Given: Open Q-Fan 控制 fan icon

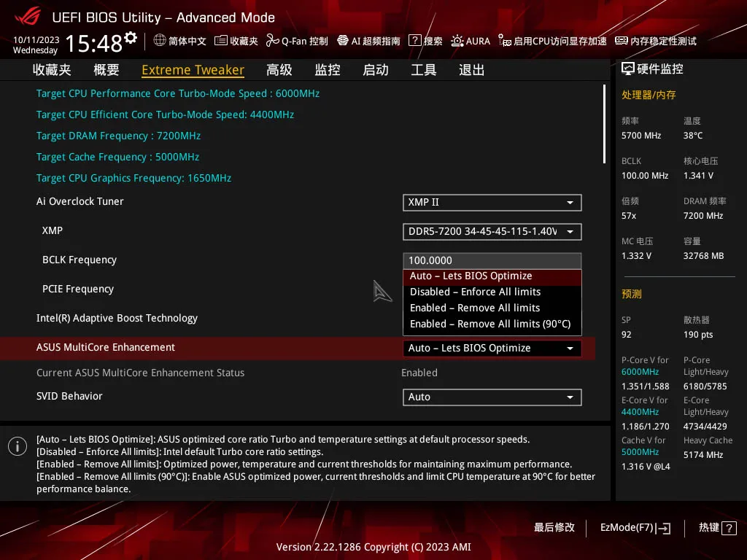Looking at the screenshot, I should coord(273,41).
